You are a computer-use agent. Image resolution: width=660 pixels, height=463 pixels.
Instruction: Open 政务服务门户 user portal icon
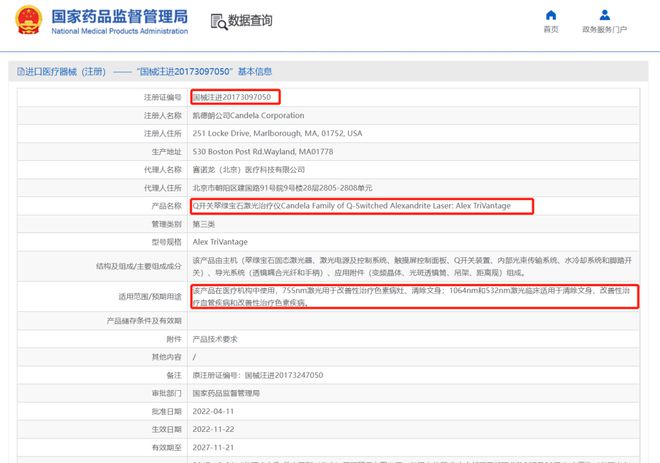[x=605, y=15]
